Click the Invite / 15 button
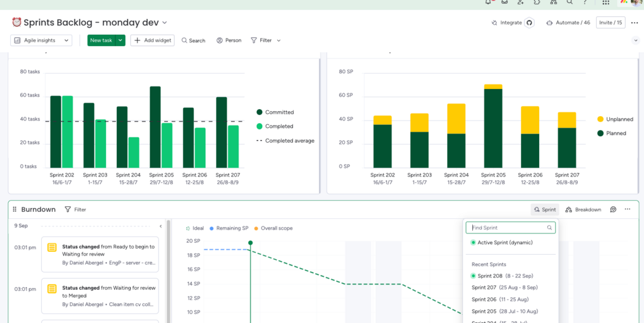This screenshot has height=323, width=644. 611,23
